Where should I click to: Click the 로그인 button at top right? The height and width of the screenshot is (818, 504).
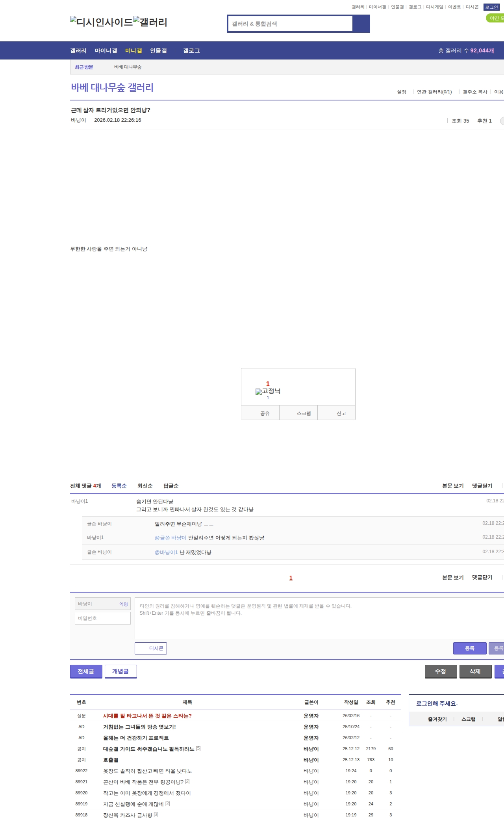[491, 7]
